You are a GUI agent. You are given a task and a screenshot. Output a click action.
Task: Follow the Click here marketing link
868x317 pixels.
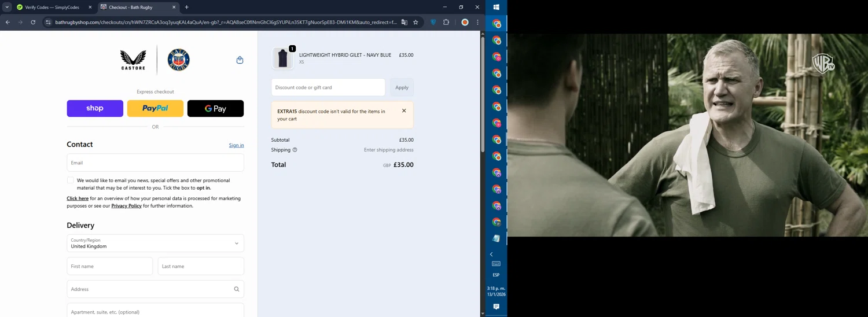pos(78,198)
